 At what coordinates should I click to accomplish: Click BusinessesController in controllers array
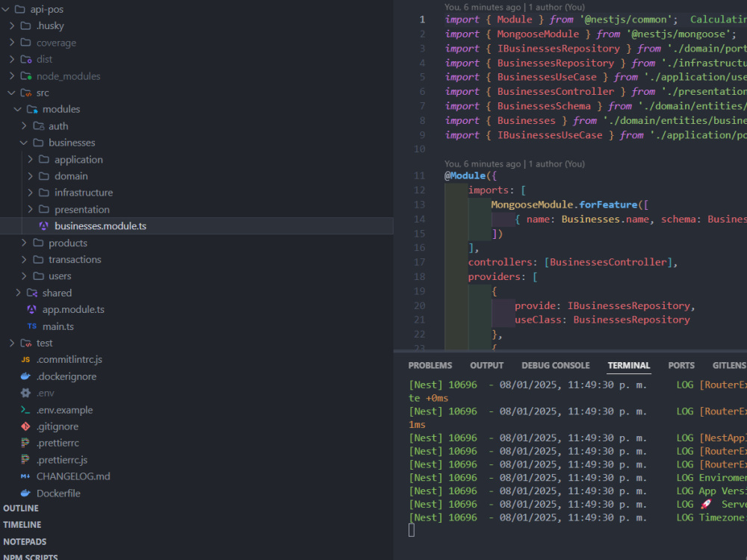[608, 262]
